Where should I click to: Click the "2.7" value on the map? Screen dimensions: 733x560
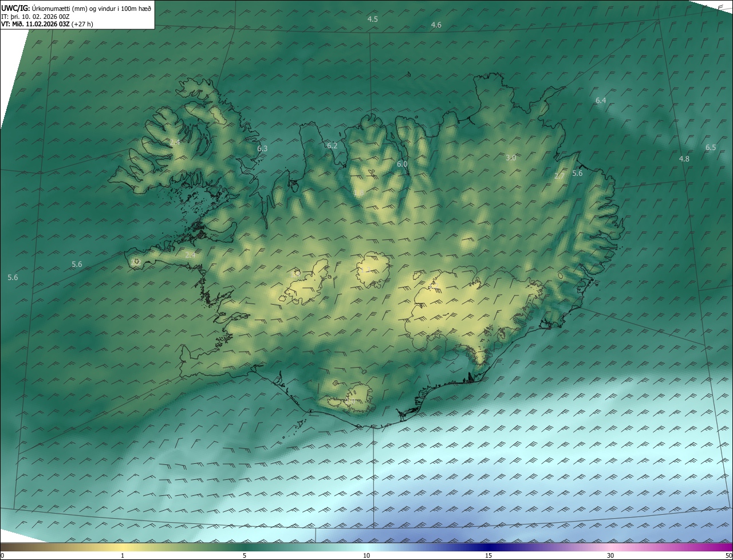click(559, 176)
